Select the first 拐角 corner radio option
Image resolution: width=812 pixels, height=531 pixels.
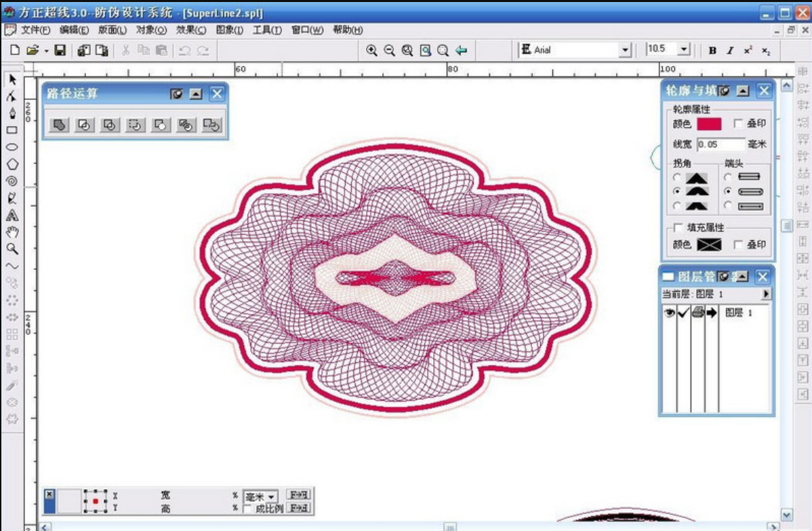click(x=677, y=177)
